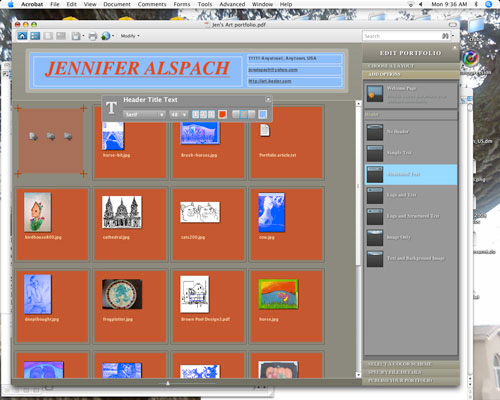Click the globe share icon
Image resolution: width=500 pixels, height=400 pixels.
pos(106,36)
